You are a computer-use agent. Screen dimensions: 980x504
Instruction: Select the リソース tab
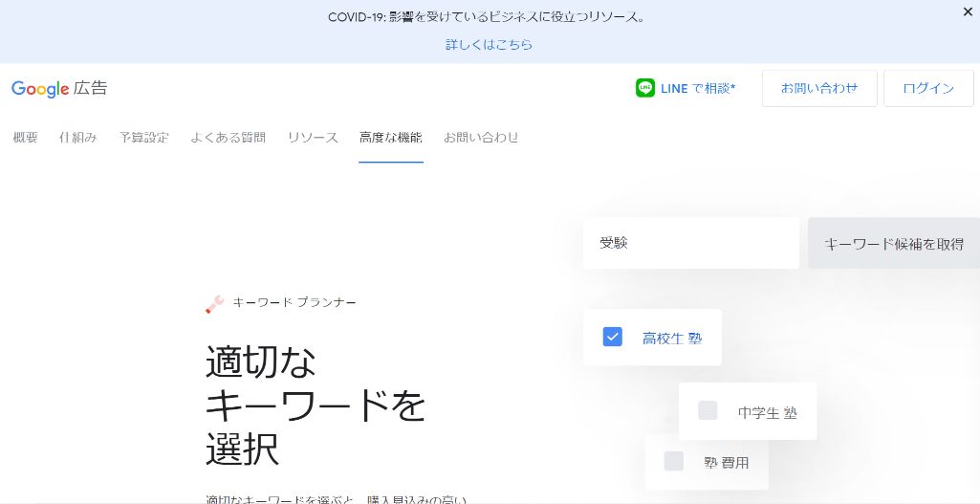click(x=314, y=138)
